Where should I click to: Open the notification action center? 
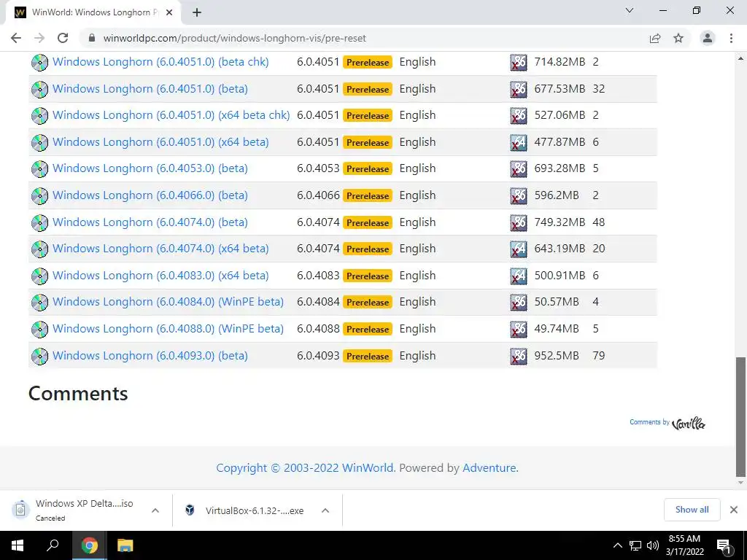(x=723, y=545)
